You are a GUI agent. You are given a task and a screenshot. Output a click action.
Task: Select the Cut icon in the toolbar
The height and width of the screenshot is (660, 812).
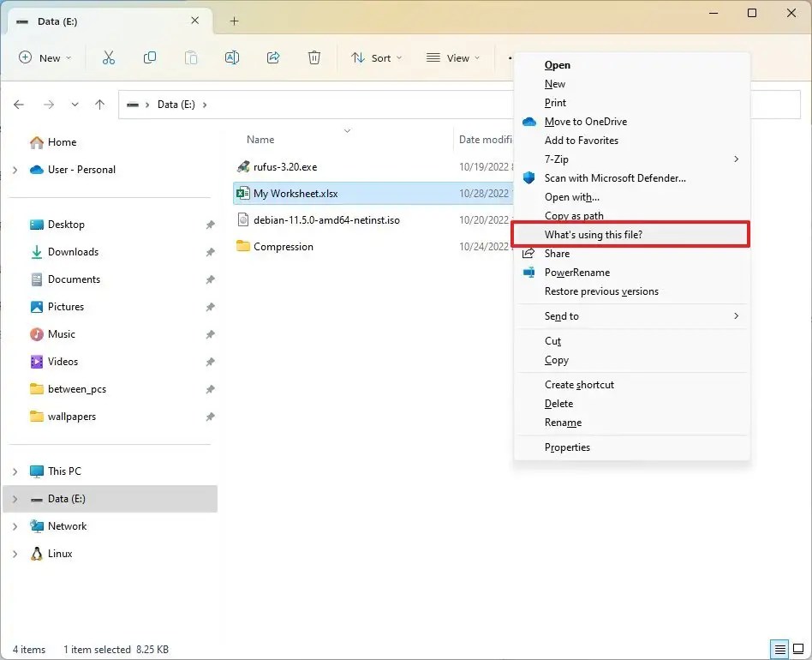click(109, 57)
